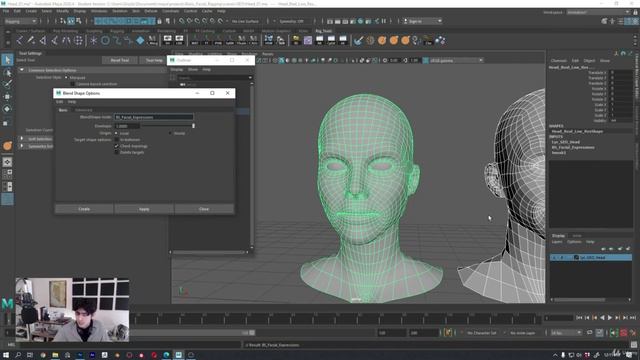Image resolution: width=640 pixels, height=360 pixels.
Task: Open the Create menu in menu bar
Action: coord(31,11)
